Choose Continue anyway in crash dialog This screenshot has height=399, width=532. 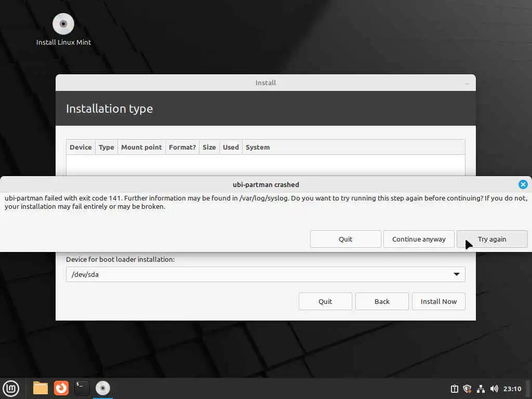(x=419, y=239)
